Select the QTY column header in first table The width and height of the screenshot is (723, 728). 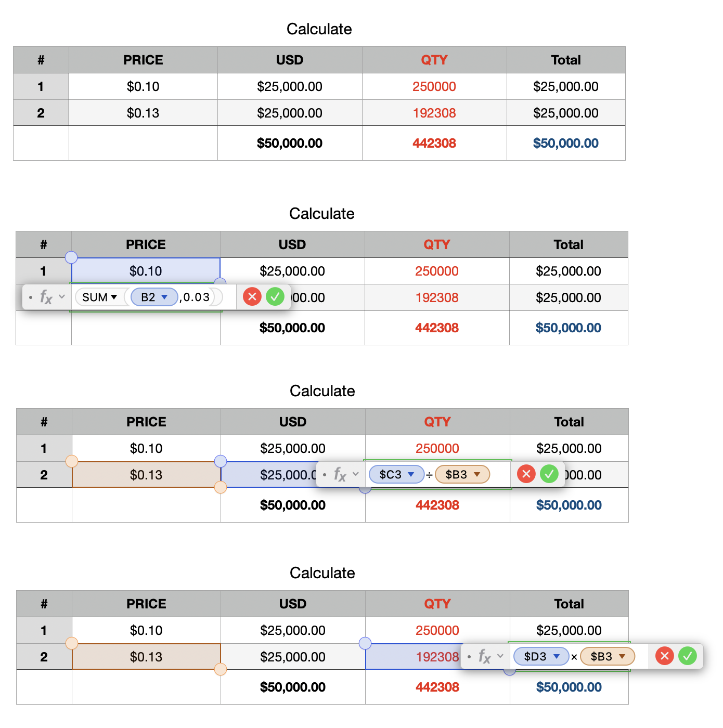[x=434, y=60]
